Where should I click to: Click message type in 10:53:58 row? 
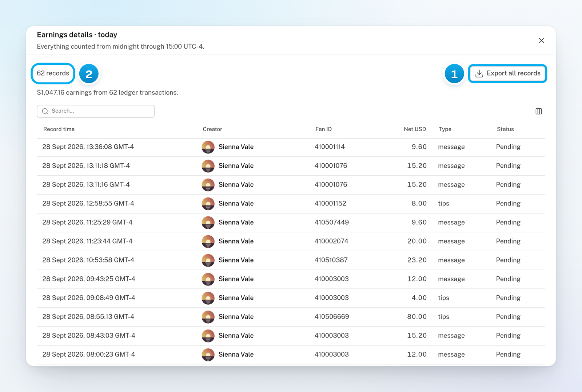[451, 260]
